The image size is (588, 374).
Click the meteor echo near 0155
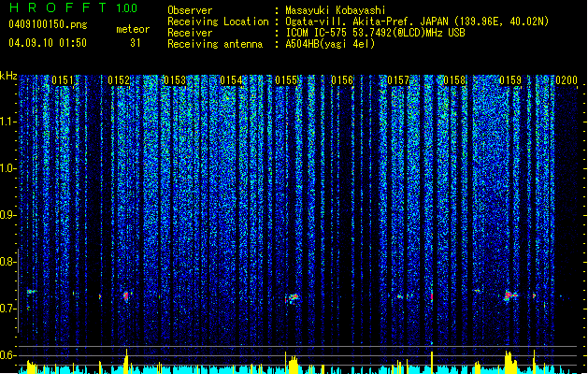(x=292, y=298)
